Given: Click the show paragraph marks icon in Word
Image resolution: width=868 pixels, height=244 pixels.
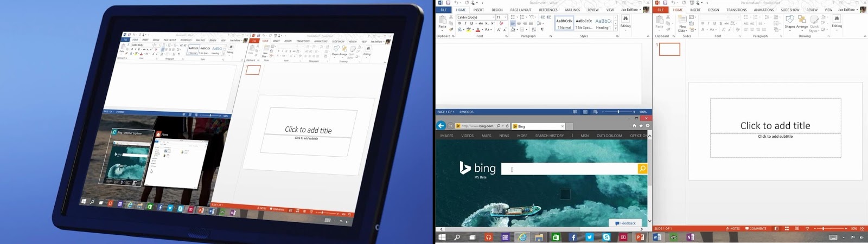Looking at the screenshot, I should coord(542,30).
